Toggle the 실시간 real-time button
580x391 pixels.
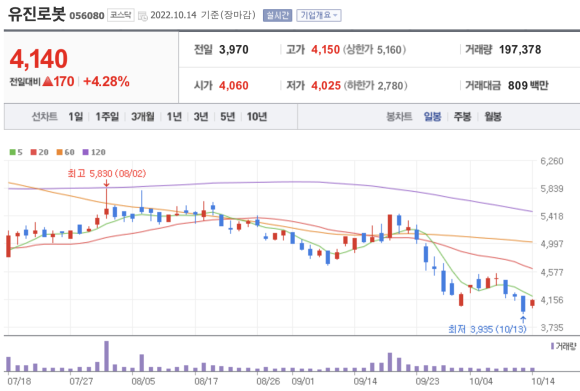[277, 16]
